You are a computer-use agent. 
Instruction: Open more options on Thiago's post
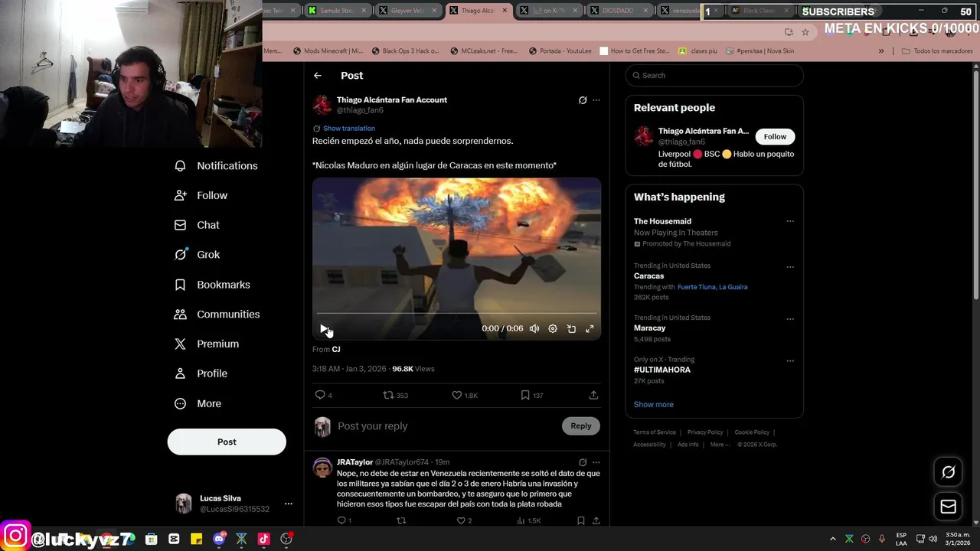[x=596, y=100]
